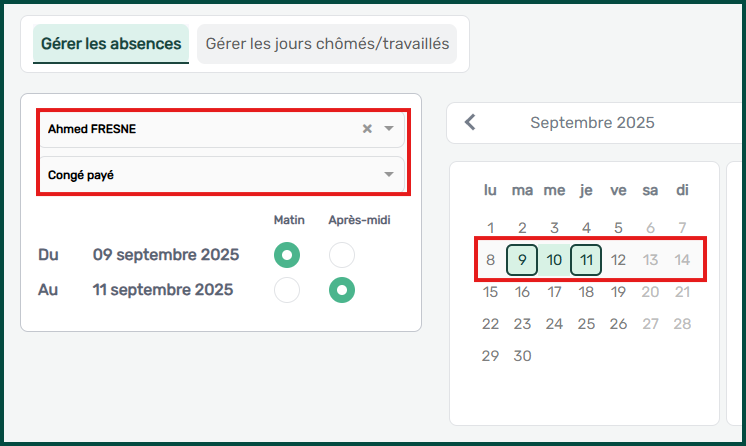Select Matin for the start date
746x446 pixels.
pyautogui.click(x=287, y=255)
